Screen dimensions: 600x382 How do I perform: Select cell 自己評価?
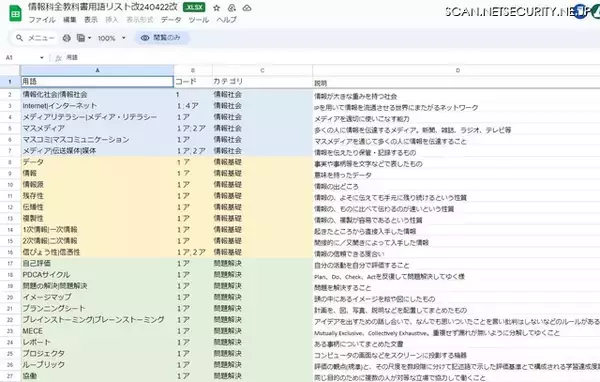click(x=97, y=263)
